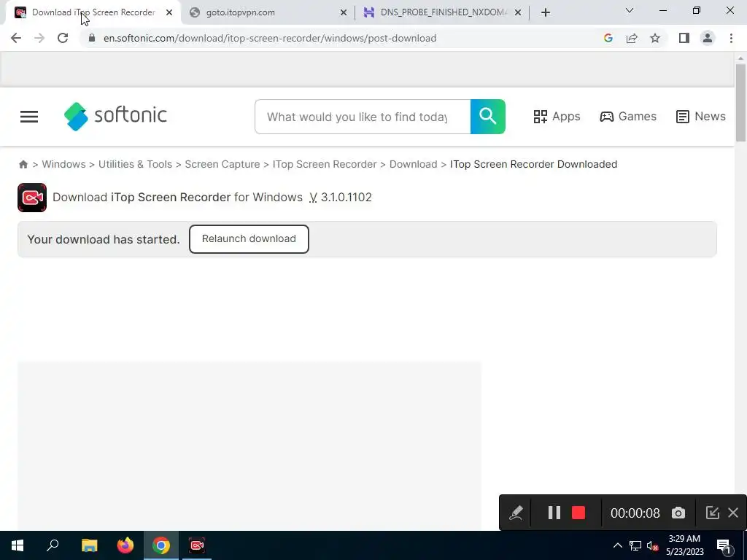Open the browser side panel
Viewport: 747px width, 560px height.
tap(684, 38)
